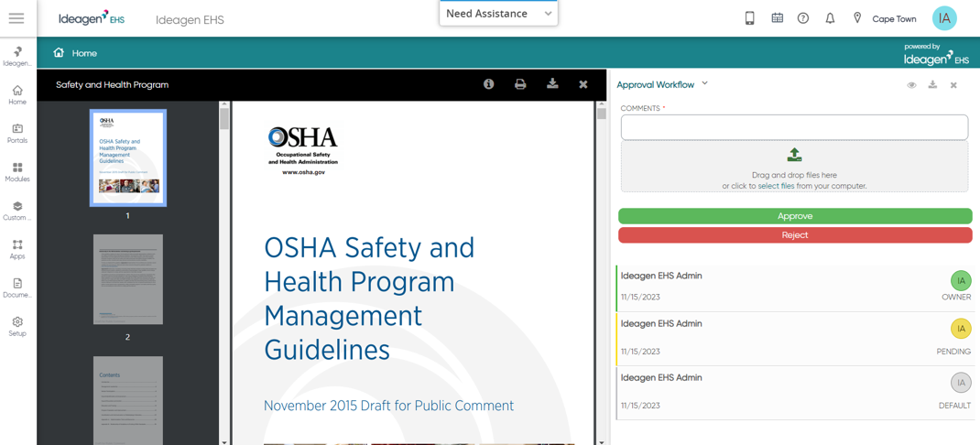
Task: Click the powered by Ideagen EHS logo
Action: 937,55
